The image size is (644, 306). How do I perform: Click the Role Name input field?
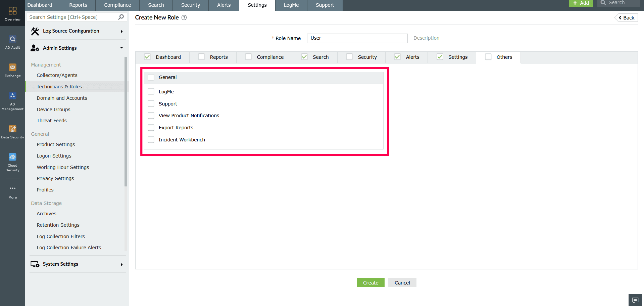[x=357, y=38]
